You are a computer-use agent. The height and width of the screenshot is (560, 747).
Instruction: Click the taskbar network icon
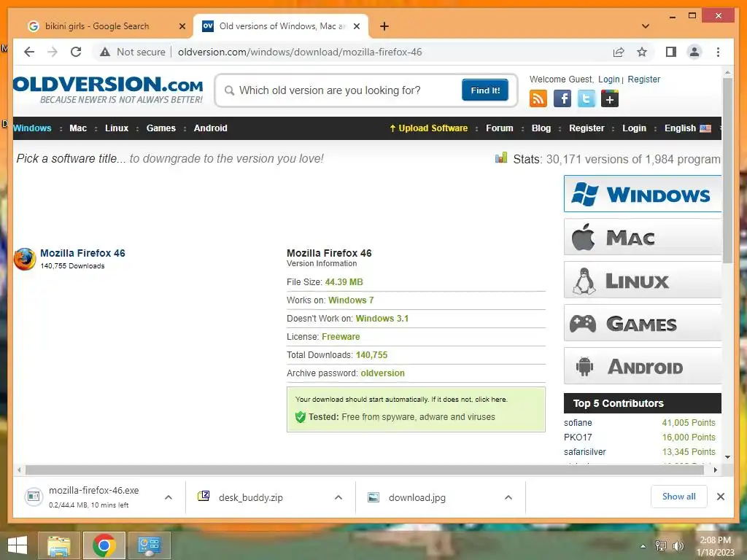(660, 545)
